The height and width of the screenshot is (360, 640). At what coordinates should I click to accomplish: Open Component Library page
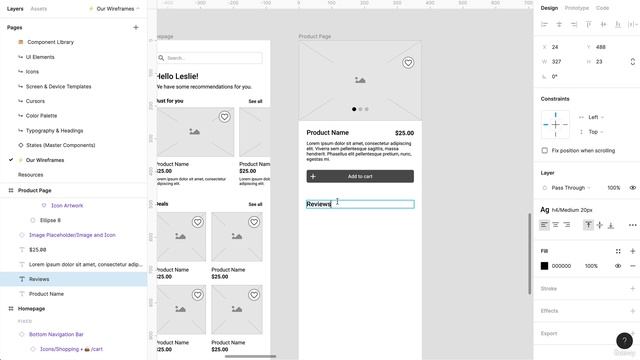(50, 42)
